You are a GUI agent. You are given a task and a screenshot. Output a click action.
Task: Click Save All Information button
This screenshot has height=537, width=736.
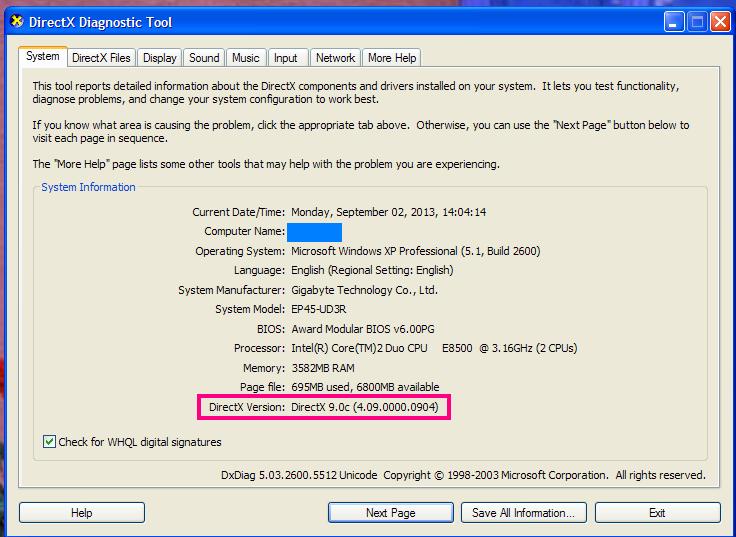(524, 513)
